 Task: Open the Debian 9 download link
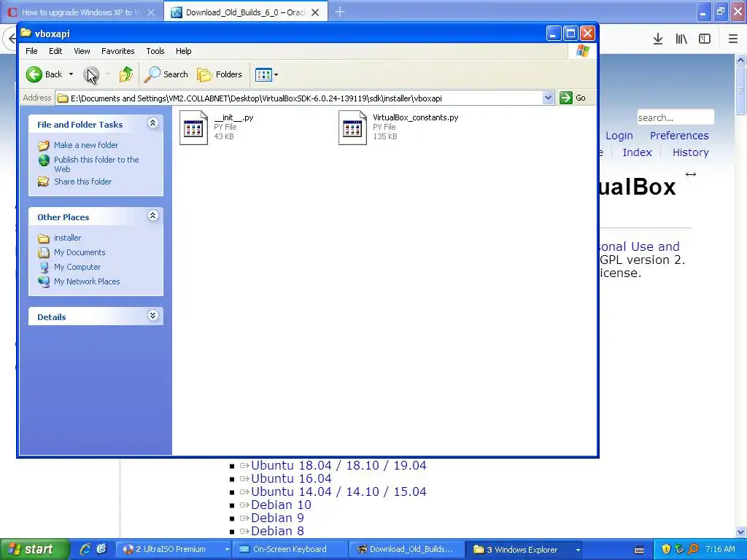277,518
